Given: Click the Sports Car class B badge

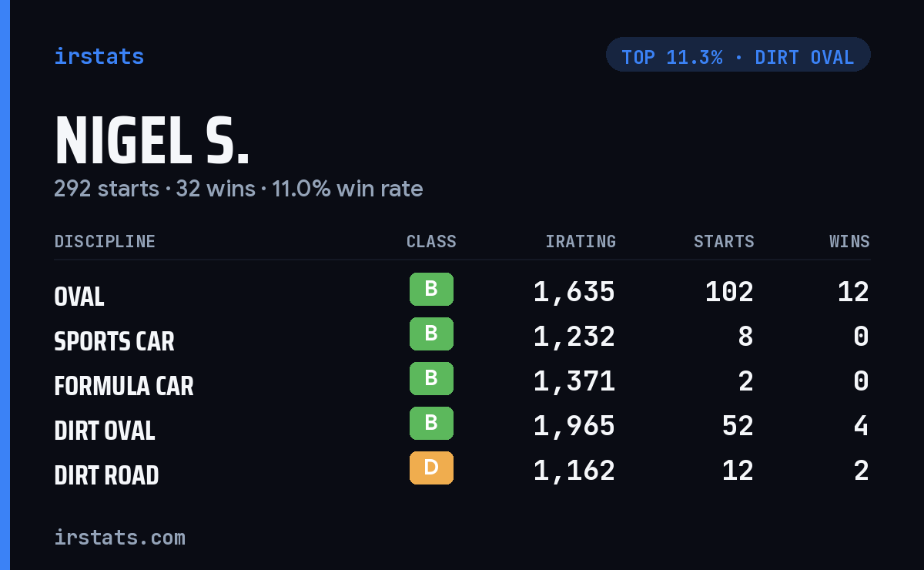Looking at the screenshot, I should [x=431, y=334].
